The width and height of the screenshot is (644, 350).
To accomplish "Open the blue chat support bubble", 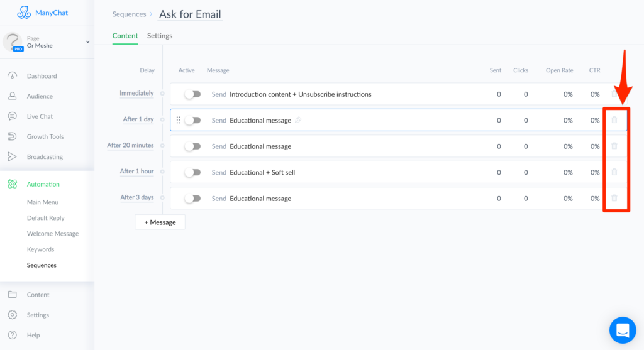I will click(622, 330).
